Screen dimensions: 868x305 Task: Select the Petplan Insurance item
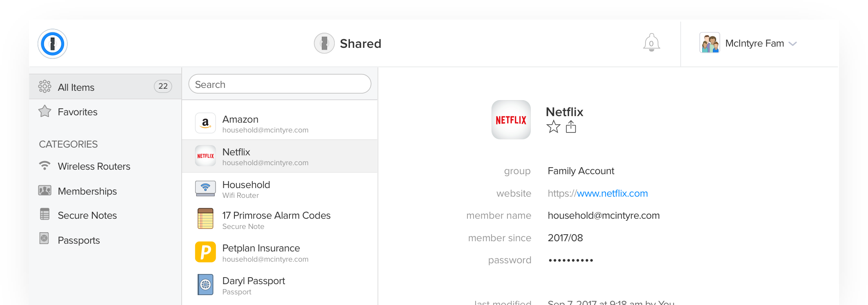(x=280, y=253)
